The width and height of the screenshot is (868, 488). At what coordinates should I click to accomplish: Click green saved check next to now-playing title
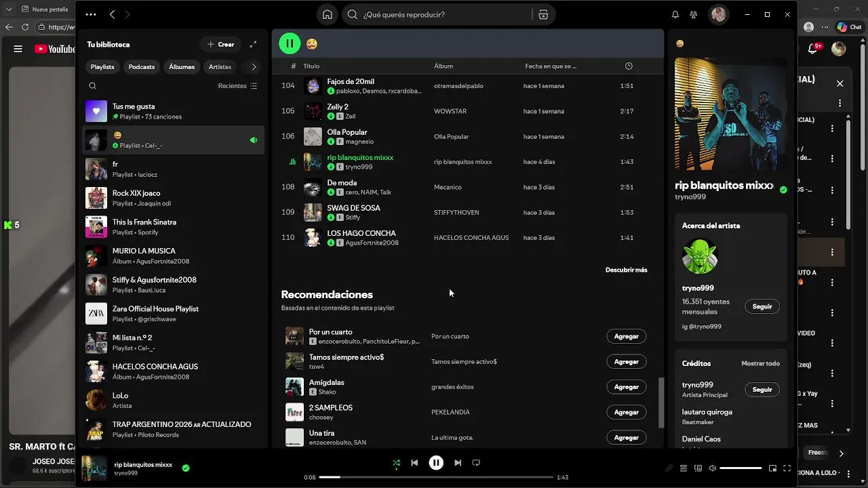[186, 468]
